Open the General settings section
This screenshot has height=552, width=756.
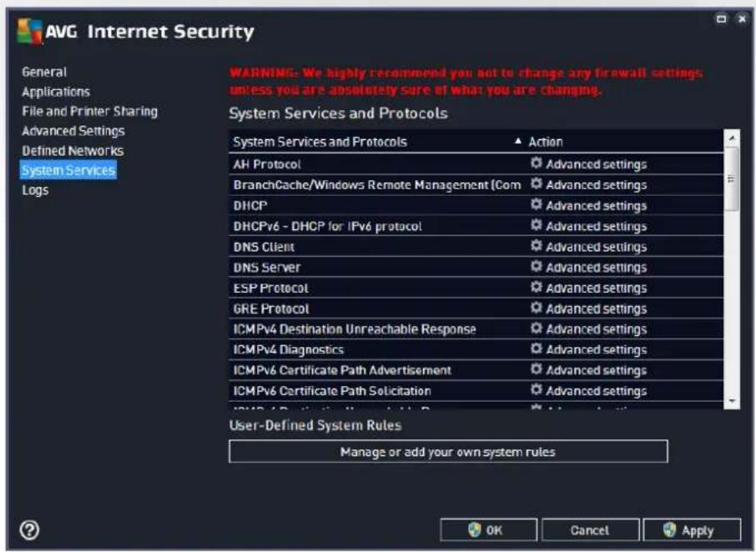[44, 73]
